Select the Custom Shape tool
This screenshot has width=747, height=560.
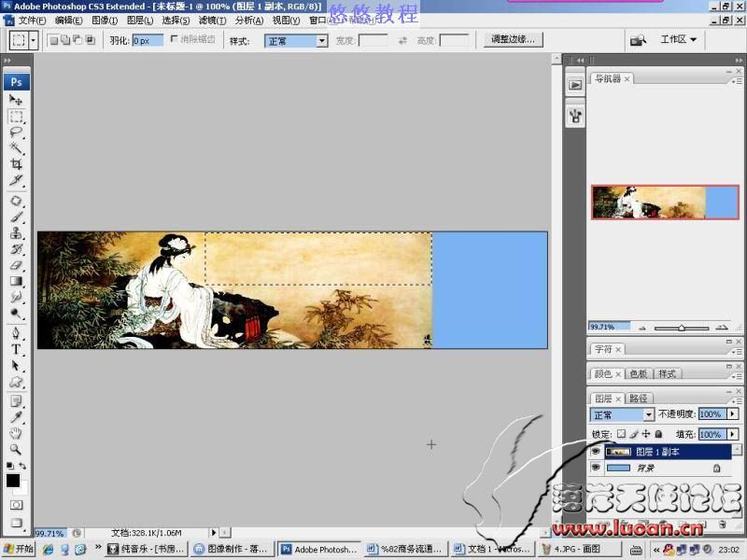(16, 382)
